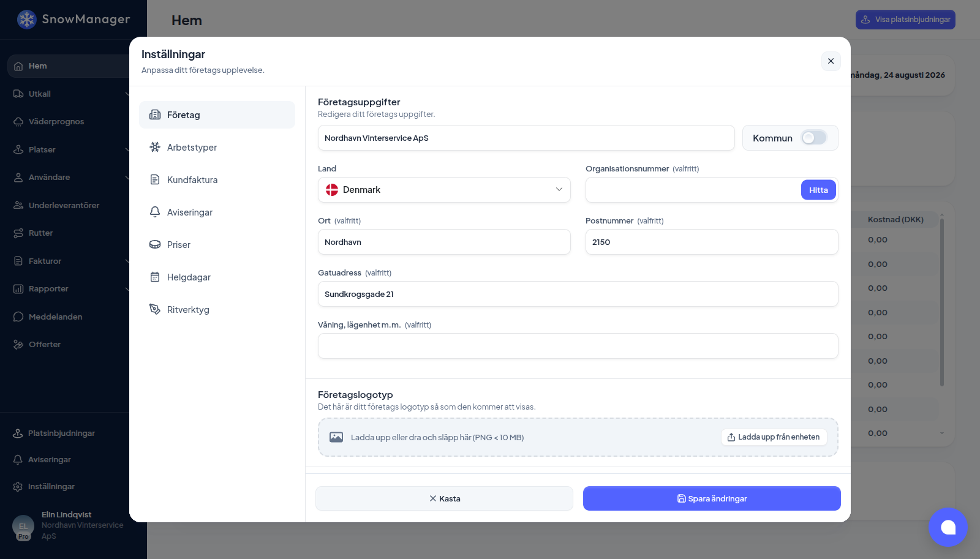Click the company name input field
Viewport: 980px width, 559px height.
click(526, 138)
